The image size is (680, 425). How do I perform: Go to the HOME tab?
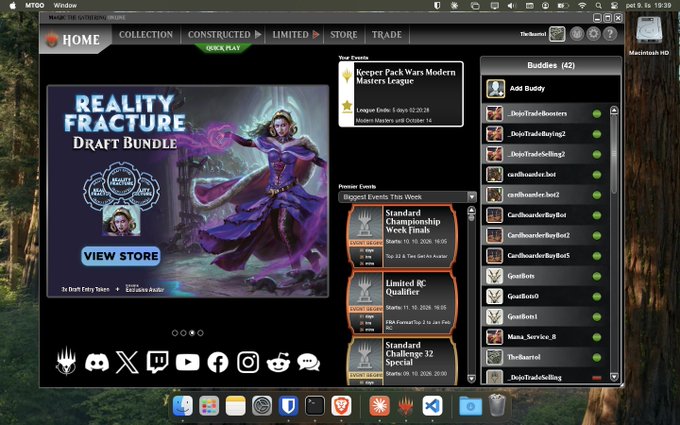[75, 39]
